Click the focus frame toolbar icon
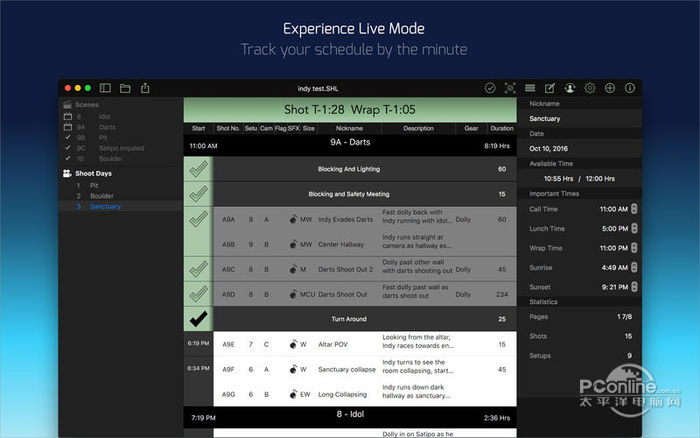The height and width of the screenshot is (438, 700). (x=510, y=88)
